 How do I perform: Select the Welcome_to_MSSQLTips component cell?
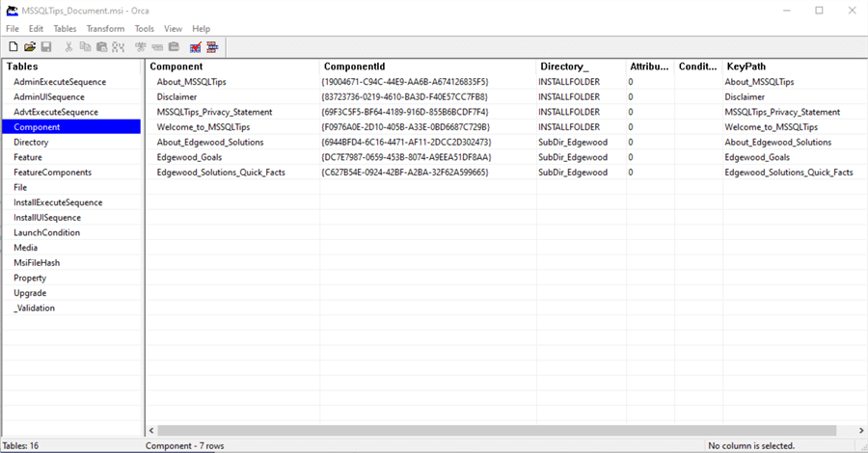point(203,126)
